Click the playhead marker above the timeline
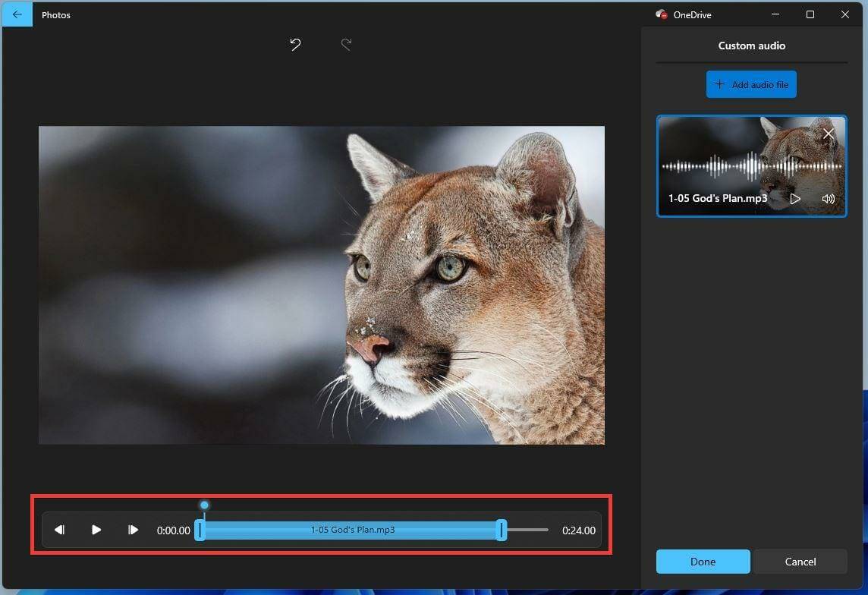The width and height of the screenshot is (868, 595). [x=204, y=504]
